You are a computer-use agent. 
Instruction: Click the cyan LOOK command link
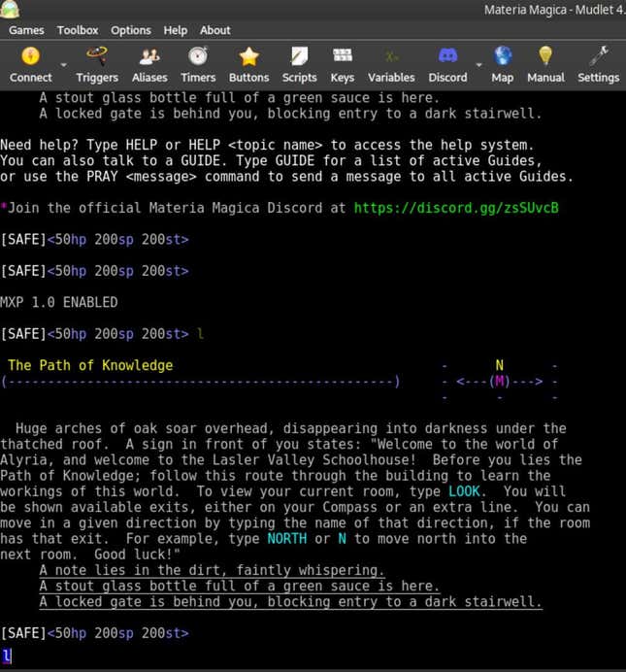(464, 491)
